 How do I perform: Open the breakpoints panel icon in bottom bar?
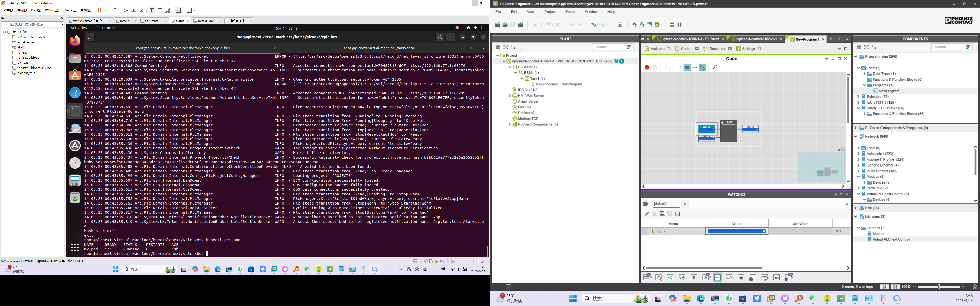click(x=753, y=278)
